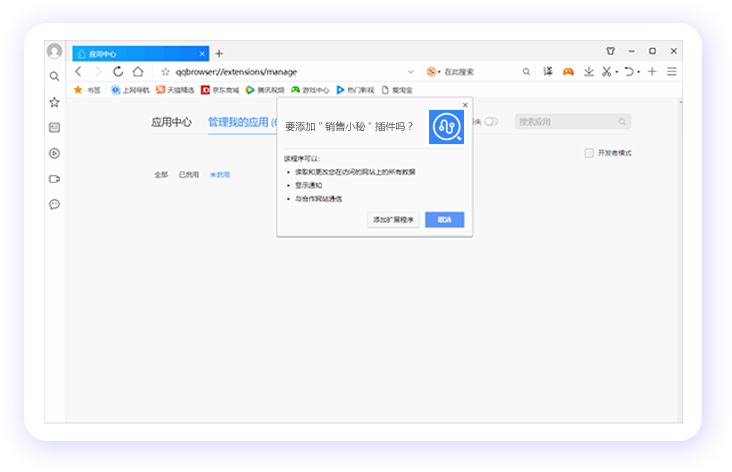Click the translate icon in toolbar
Screen dimensions: 732x472
tap(548, 71)
